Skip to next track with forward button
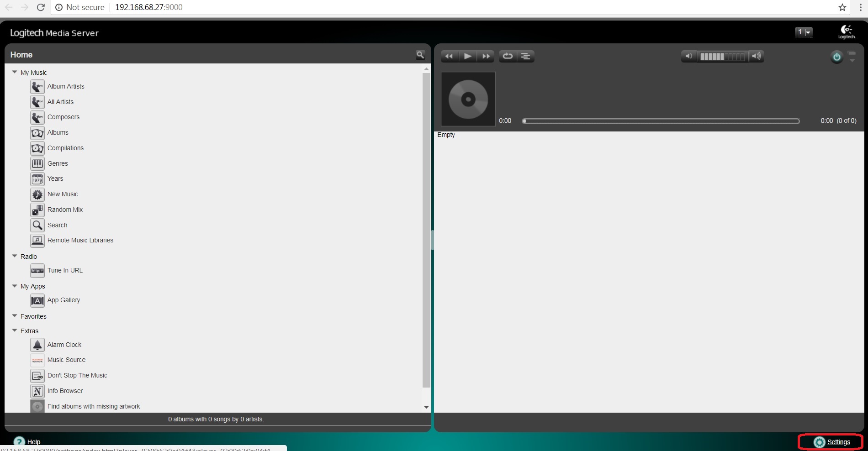Image resolution: width=868 pixels, height=451 pixels. tap(486, 56)
